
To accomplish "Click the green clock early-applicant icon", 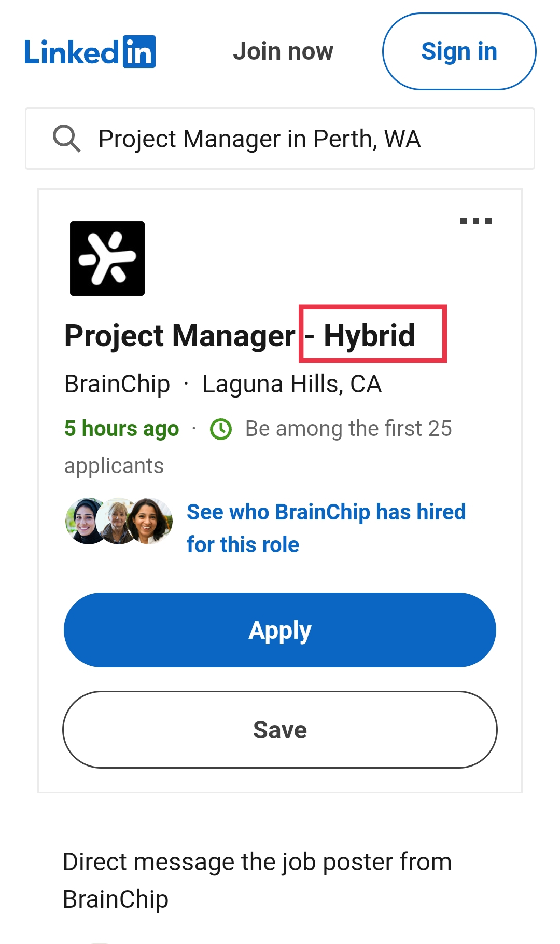I will [221, 429].
